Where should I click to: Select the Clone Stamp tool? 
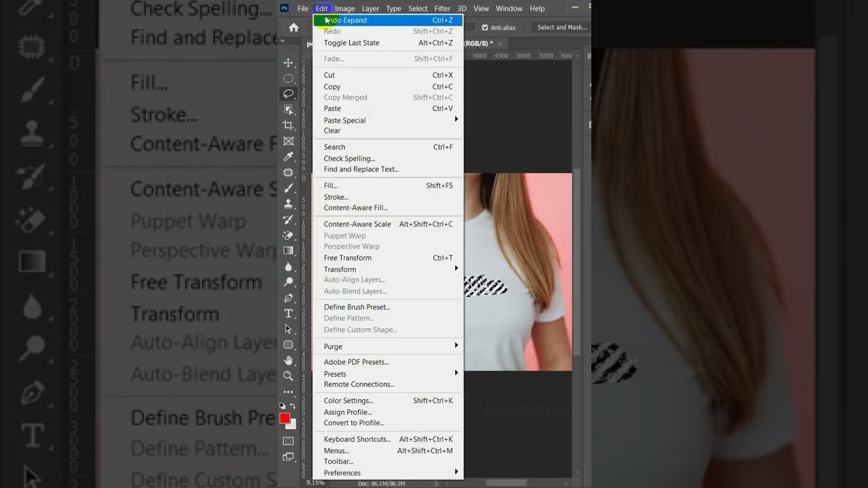pos(288,203)
